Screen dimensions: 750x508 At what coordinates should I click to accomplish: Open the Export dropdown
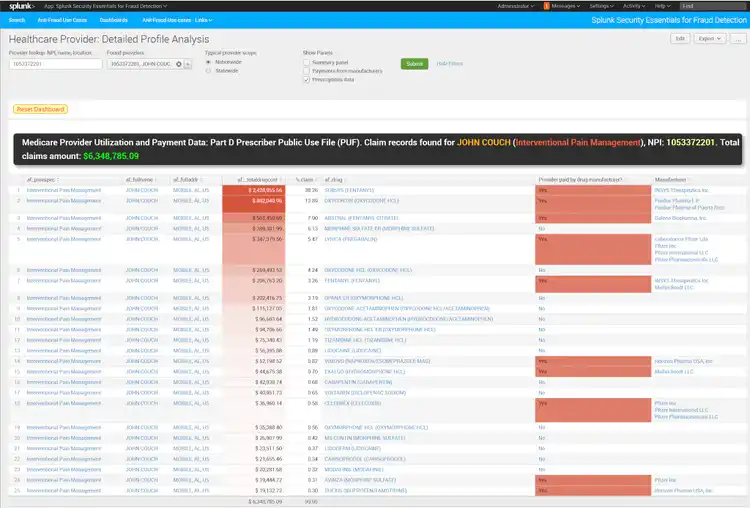709,38
